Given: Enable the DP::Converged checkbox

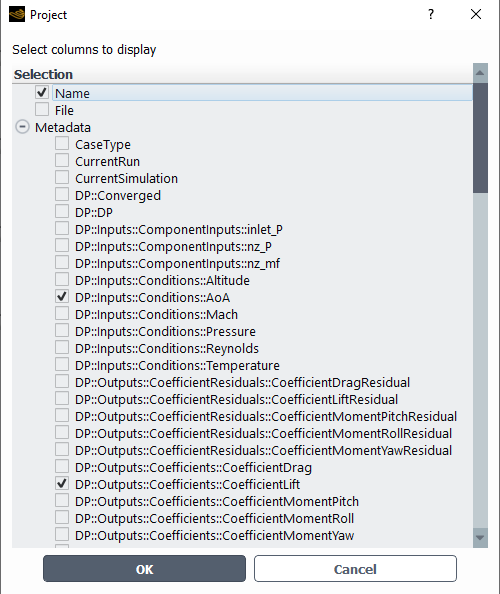Looking at the screenshot, I should pyautogui.click(x=62, y=195).
